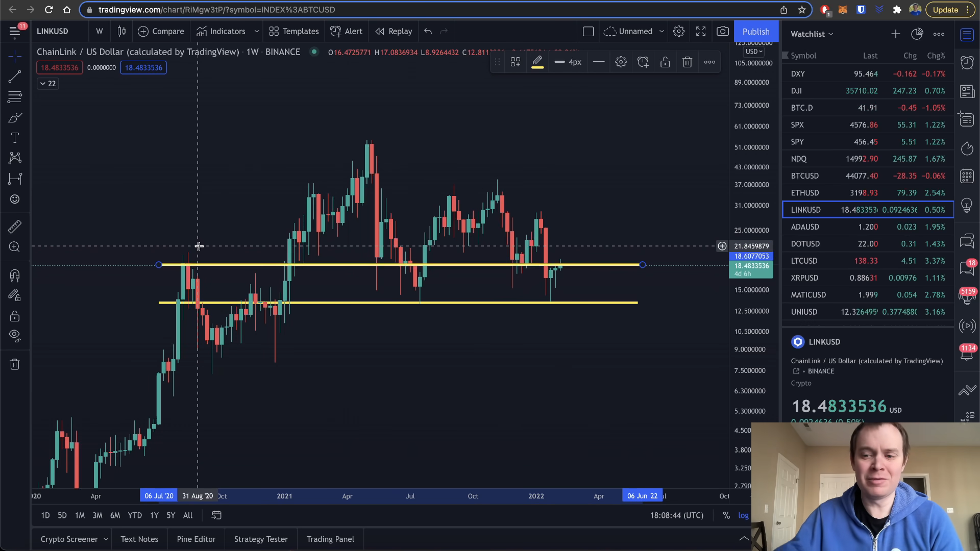Click Compare to add a symbol

161,31
